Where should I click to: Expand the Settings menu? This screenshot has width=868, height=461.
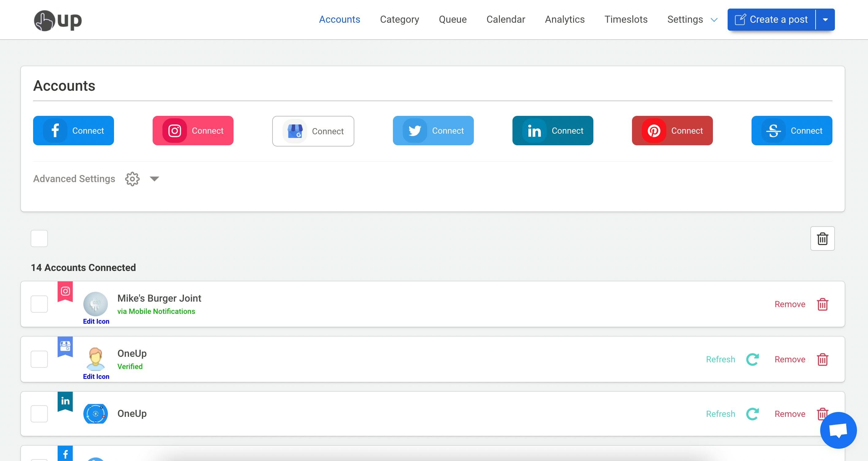coord(692,20)
